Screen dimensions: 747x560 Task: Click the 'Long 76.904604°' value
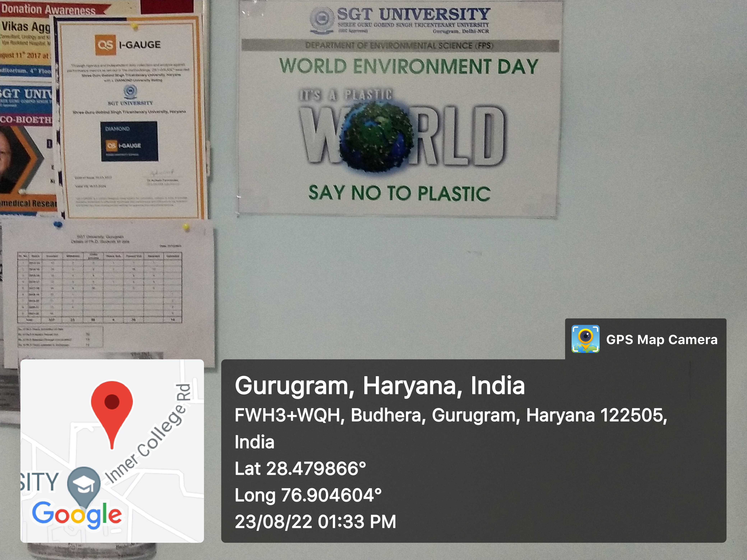(x=308, y=495)
